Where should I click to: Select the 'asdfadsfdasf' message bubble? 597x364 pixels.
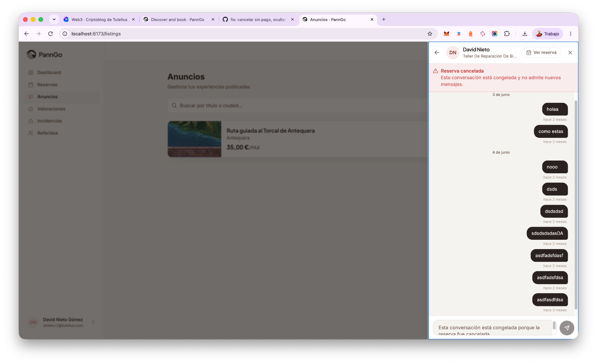tap(549, 256)
